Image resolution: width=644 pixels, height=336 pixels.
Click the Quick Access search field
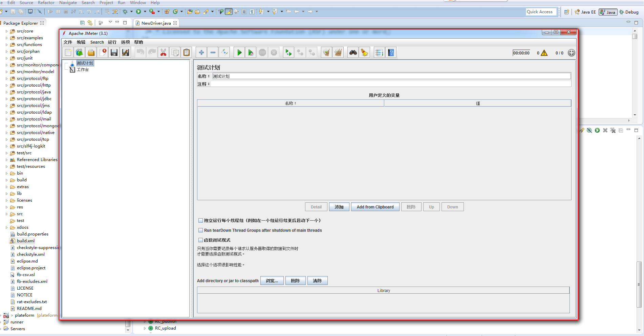(x=541, y=12)
